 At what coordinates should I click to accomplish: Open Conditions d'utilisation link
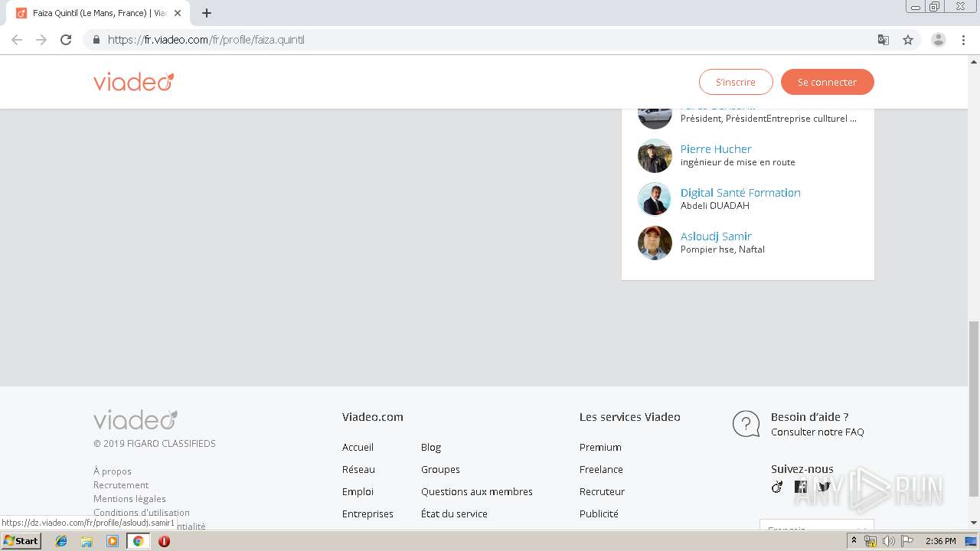click(x=142, y=512)
